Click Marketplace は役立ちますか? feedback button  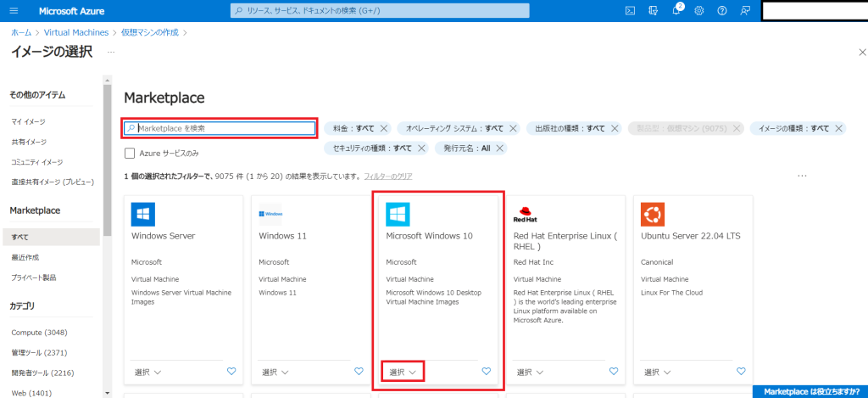tap(811, 391)
